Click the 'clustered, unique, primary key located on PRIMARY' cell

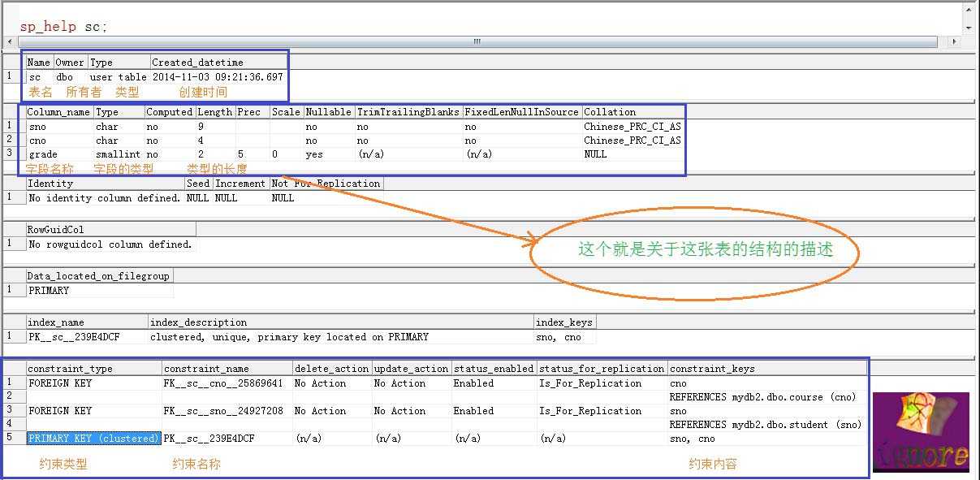click(341, 336)
